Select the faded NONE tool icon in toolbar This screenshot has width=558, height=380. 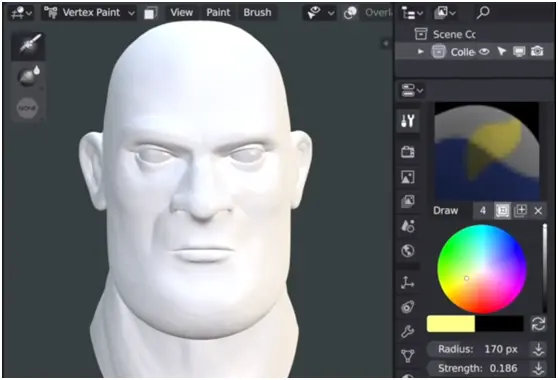pos(28,107)
